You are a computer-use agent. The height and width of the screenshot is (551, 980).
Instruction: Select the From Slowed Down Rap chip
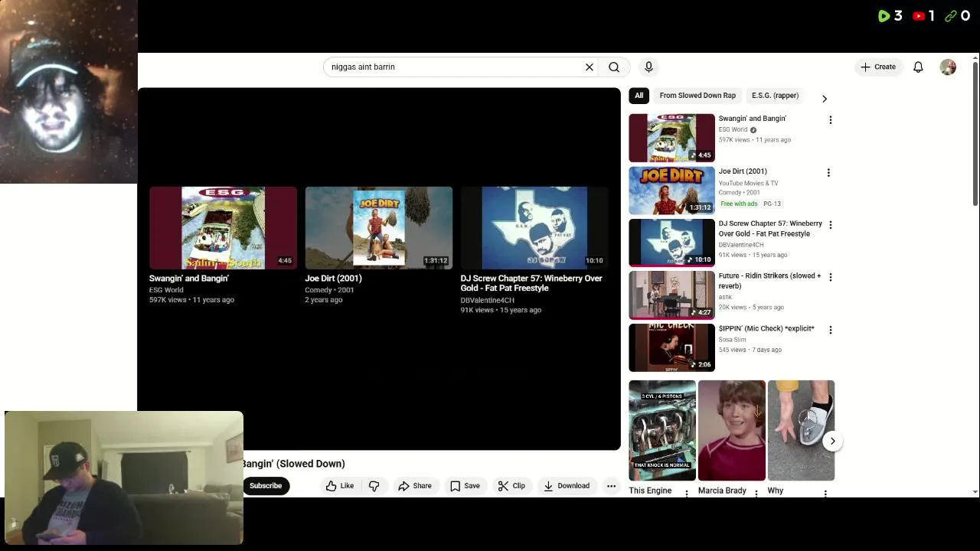[x=697, y=96]
